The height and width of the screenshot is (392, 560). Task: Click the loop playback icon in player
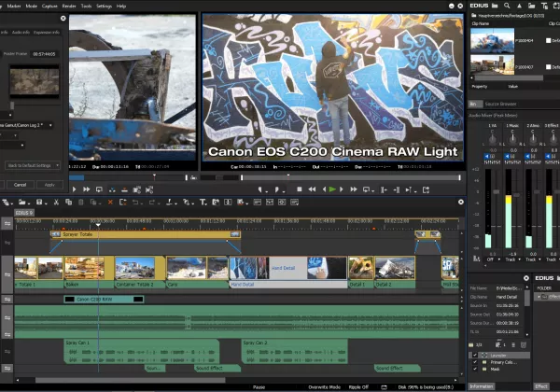click(x=99, y=189)
